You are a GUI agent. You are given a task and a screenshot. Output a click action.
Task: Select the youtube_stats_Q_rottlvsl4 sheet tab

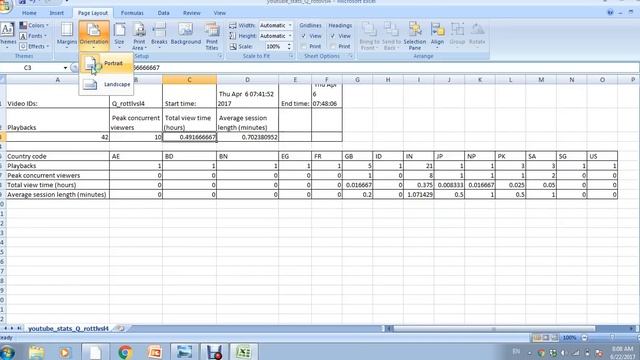click(x=68, y=328)
